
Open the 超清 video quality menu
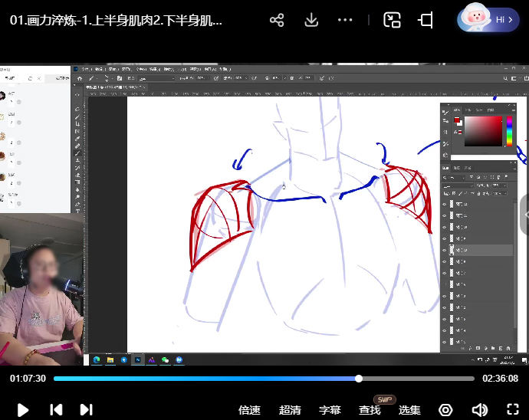point(290,410)
